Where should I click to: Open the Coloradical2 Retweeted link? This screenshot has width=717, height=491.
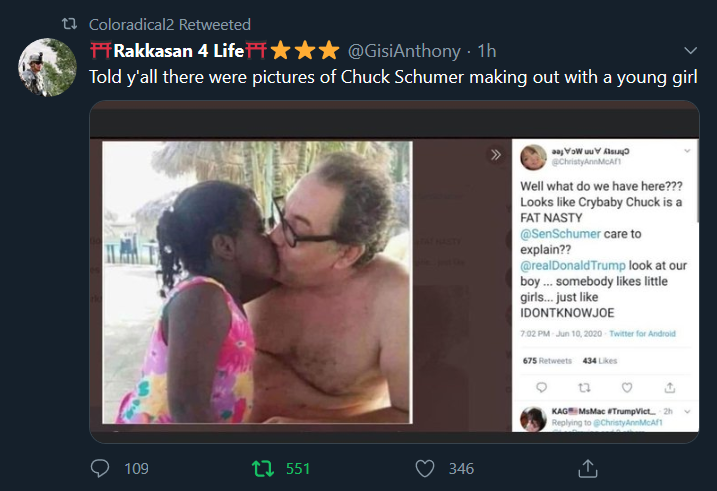point(170,24)
